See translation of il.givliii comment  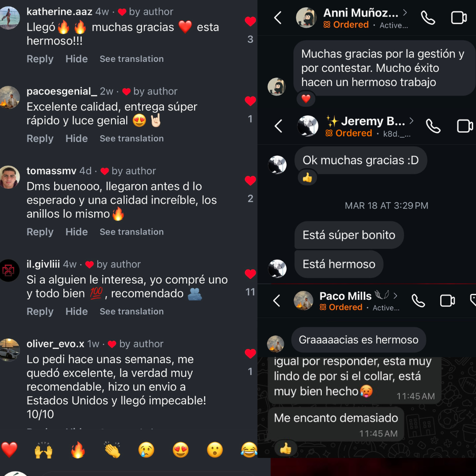point(132,311)
